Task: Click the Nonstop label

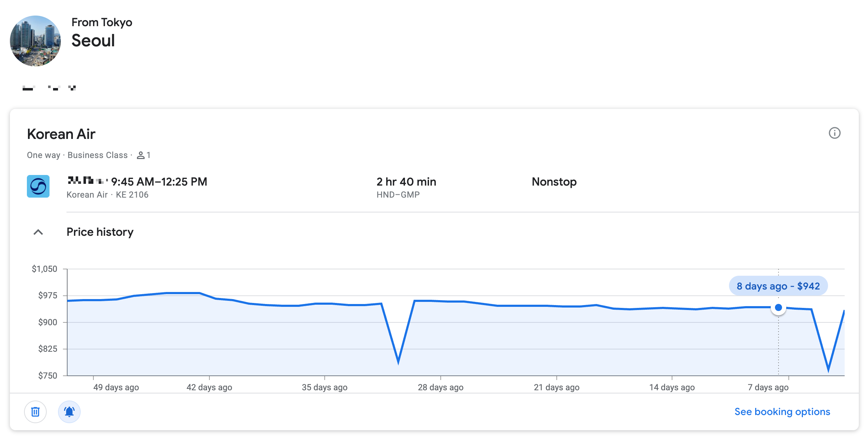Action: [x=554, y=182]
